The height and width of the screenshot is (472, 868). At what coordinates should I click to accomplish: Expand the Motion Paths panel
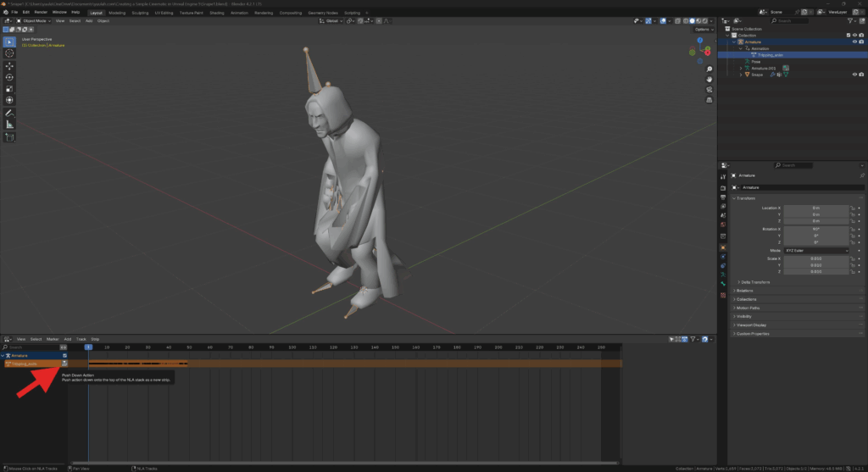click(748, 308)
